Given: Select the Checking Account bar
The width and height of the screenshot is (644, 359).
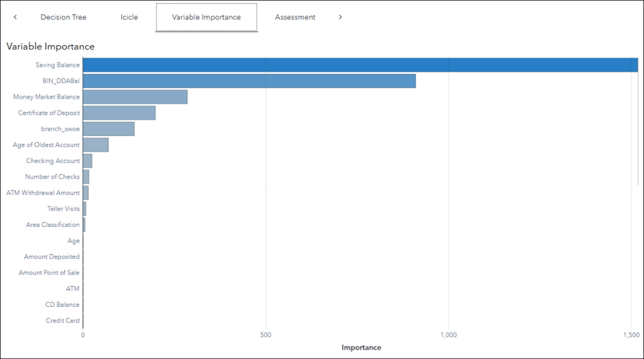Looking at the screenshot, I should pos(88,161).
